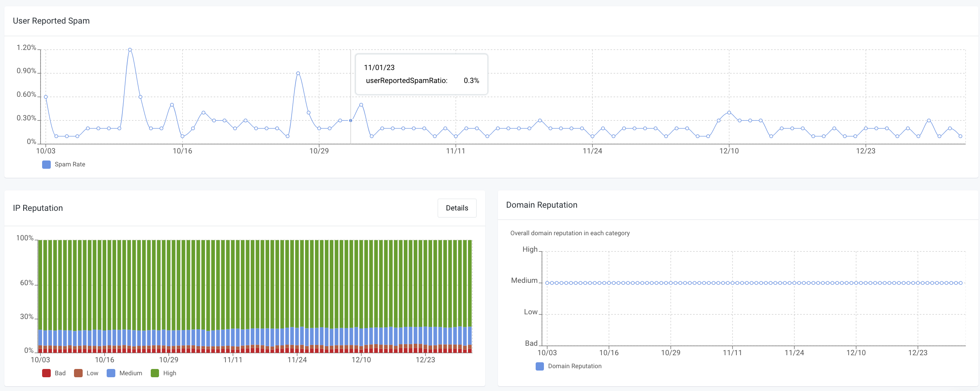This screenshot has height=391, width=980.
Task: Click the '0.90%' y-axis label
Action: 26,71
